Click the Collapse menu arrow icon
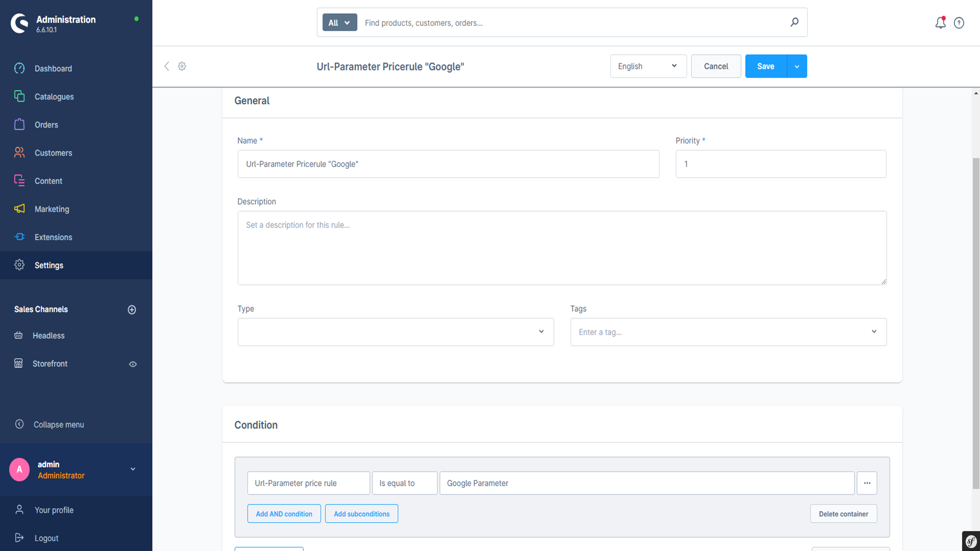Image resolution: width=980 pixels, height=551 pixels. (19, 424)
